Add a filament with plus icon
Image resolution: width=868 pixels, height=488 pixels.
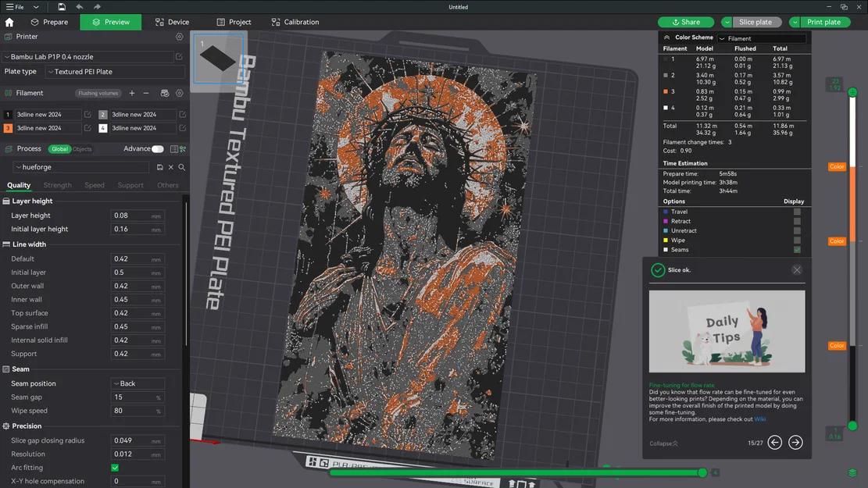click(x=132, y=93)
